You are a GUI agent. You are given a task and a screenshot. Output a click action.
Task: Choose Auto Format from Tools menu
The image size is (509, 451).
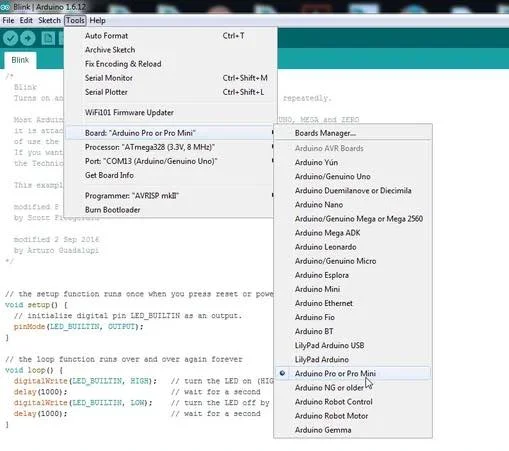point(170,36)
